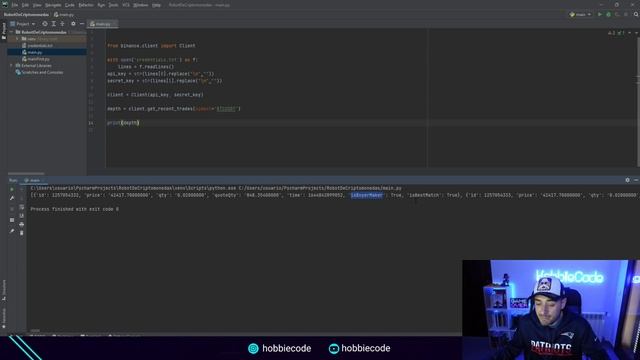The height and width of the screenshot is (360, 640).
Task: Click the green Run button in toolbar
Action: [600, 14]
